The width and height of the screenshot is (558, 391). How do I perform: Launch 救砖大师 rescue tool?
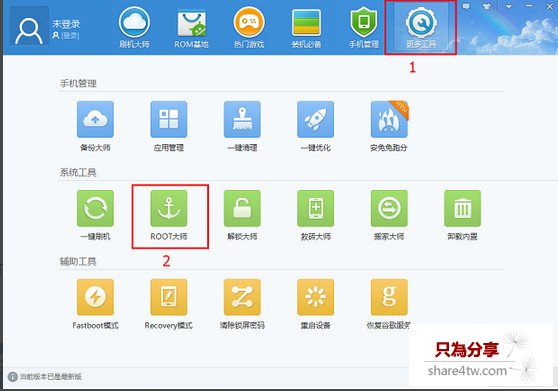(316, 215)
